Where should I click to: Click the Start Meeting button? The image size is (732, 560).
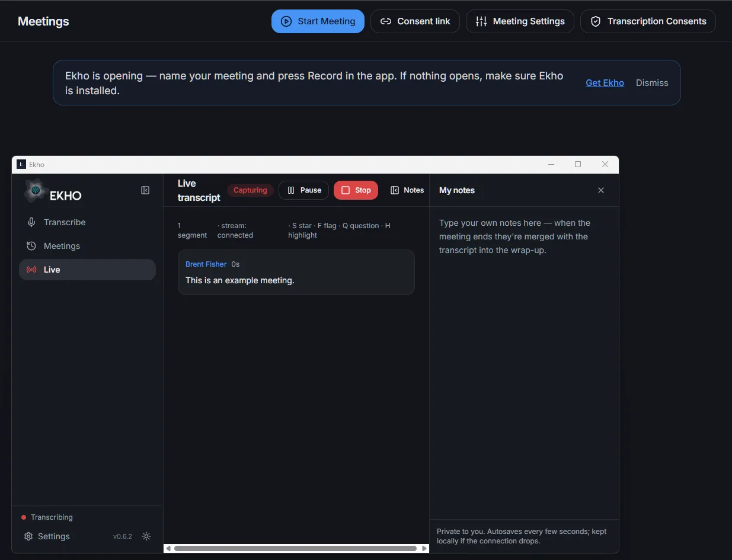pyautogui.click(x=318, y=21)
